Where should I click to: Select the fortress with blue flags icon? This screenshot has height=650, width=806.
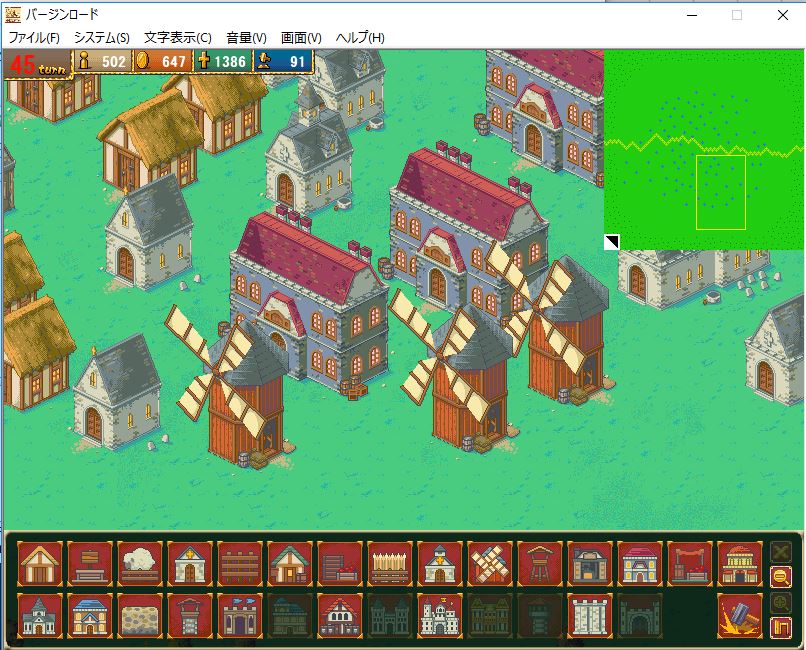click(240, 616)
